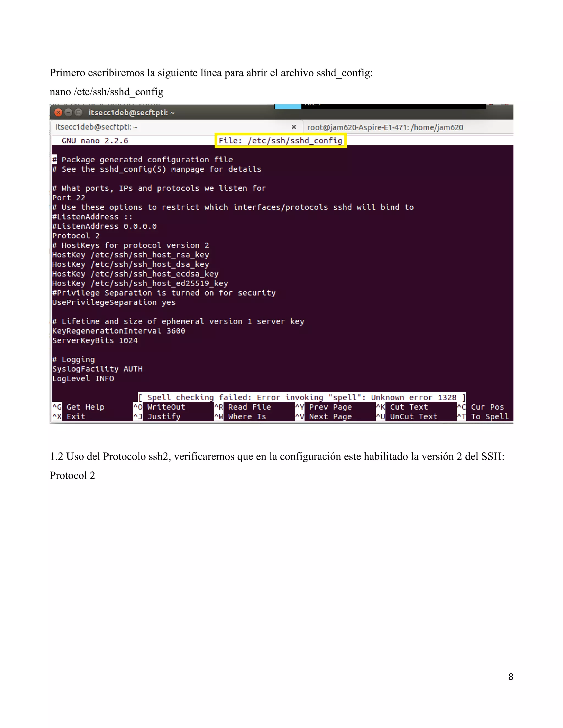563x728 pixels.
Task: Click the '1.2 Uso del Protocolo ssh2' sentence
Action: pyautogui.click(x=277, y=456)
